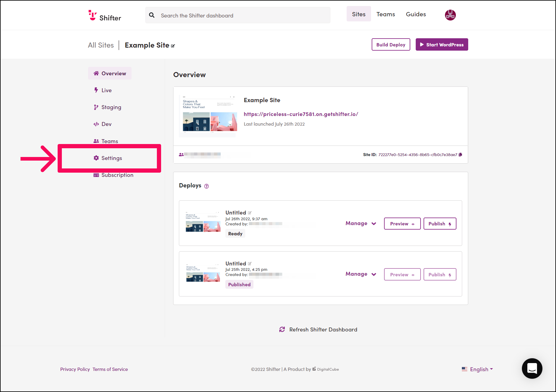Viewport: 556px width, 392px height.
Task: Click the team members icon under site card
Action: 181,155
